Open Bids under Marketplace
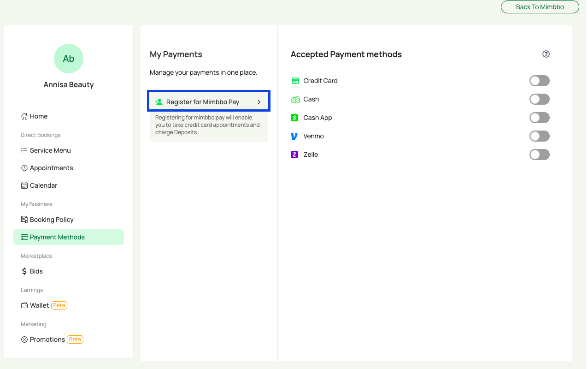588x369 pixels. (x=69, y=271)
